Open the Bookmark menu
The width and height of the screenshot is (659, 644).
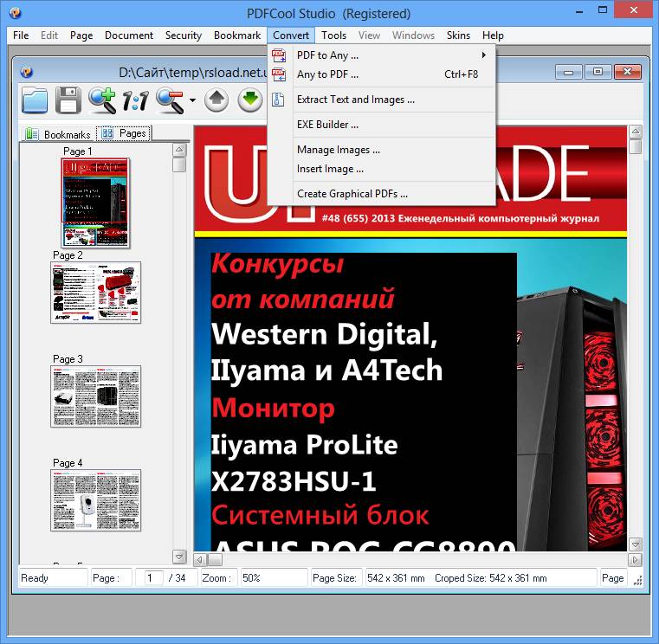[x=237, y=35]
